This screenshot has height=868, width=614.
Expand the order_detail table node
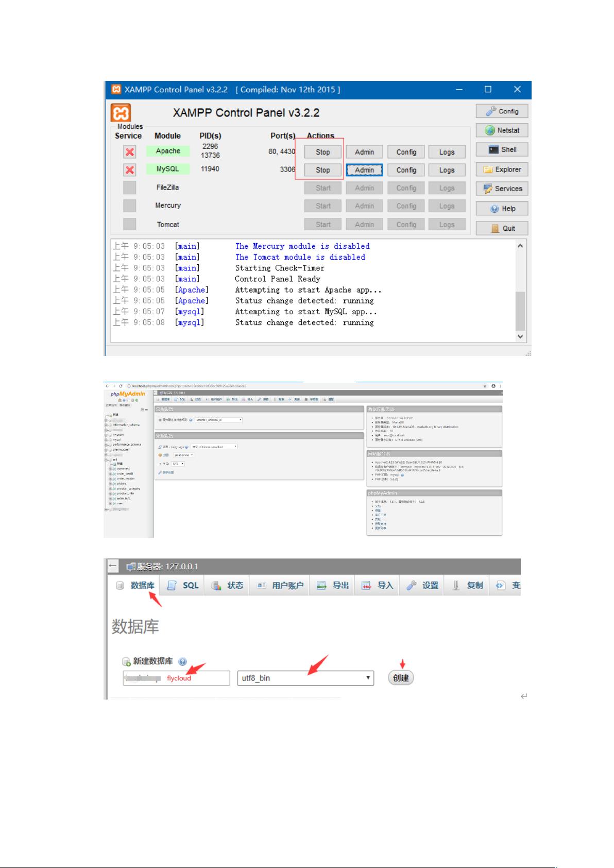[110, 473]
